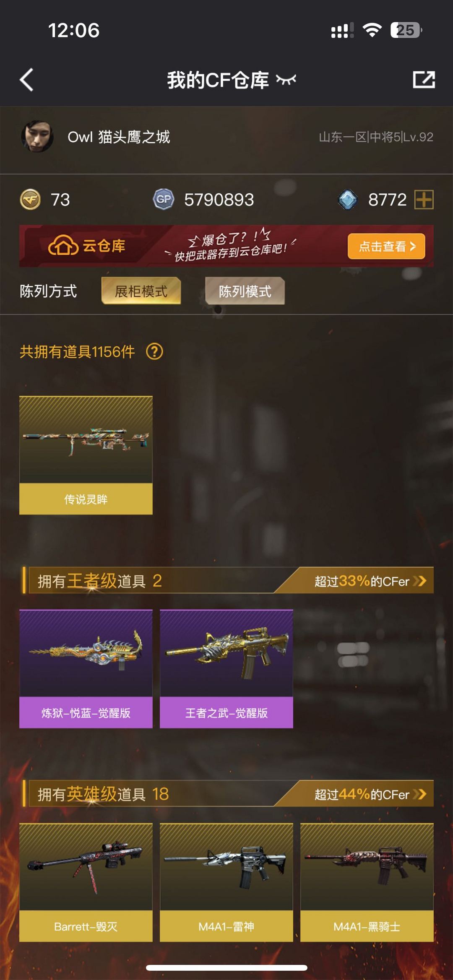The width and height of the screenshot is (453, 980).
Task: Click the 点击查看 button
Action: (x=386, y=246)
